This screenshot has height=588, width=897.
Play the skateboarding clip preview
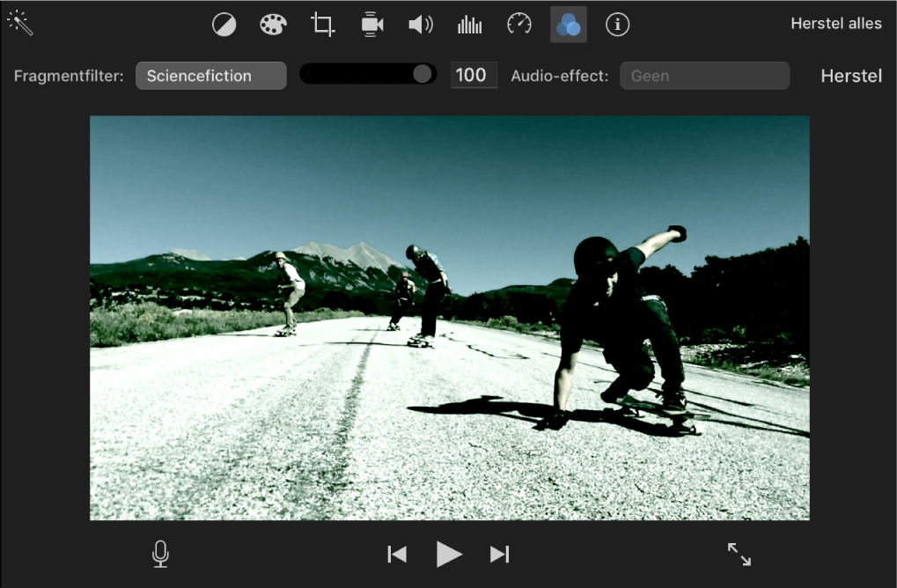448,554
